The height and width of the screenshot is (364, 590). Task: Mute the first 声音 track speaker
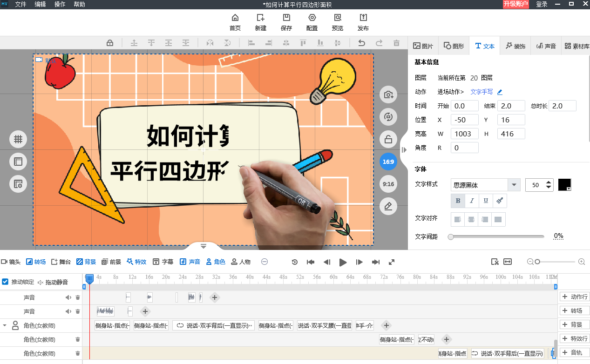click(68, 297)
